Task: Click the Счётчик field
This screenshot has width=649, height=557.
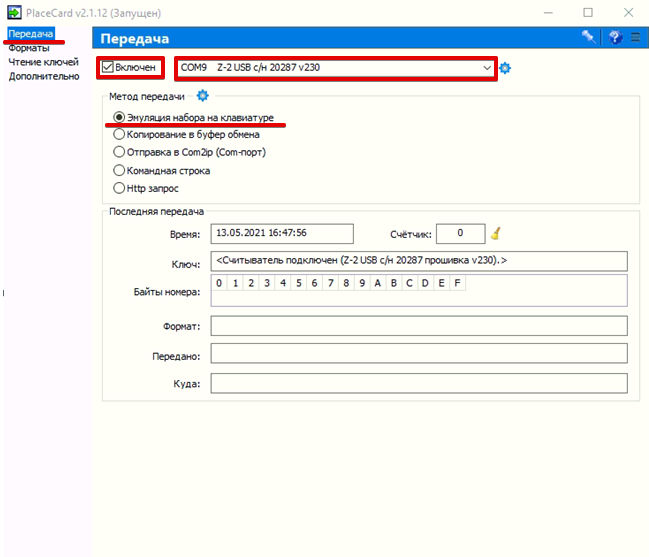Action: tap(461, 233)
